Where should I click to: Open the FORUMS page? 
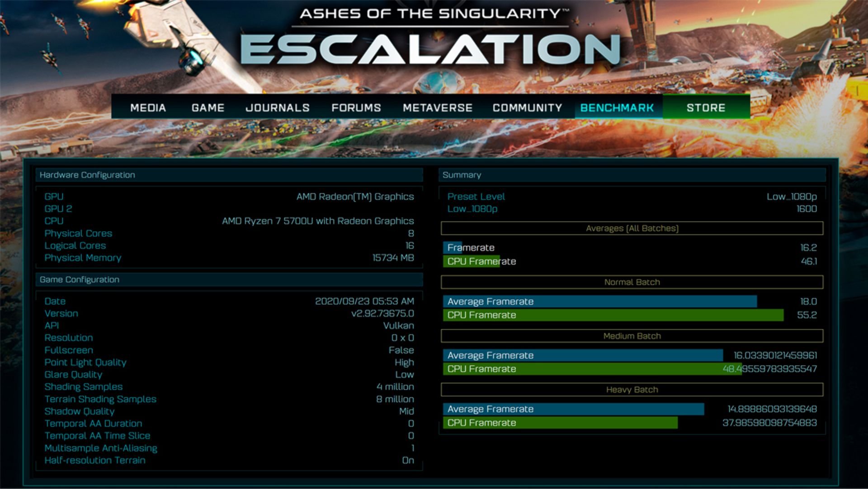tap(356, 108)
